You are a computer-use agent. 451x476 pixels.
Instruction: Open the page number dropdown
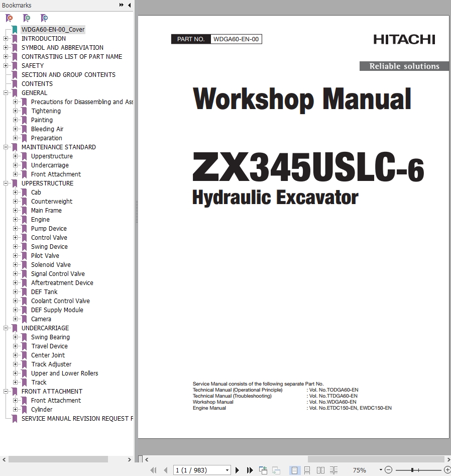227,470
